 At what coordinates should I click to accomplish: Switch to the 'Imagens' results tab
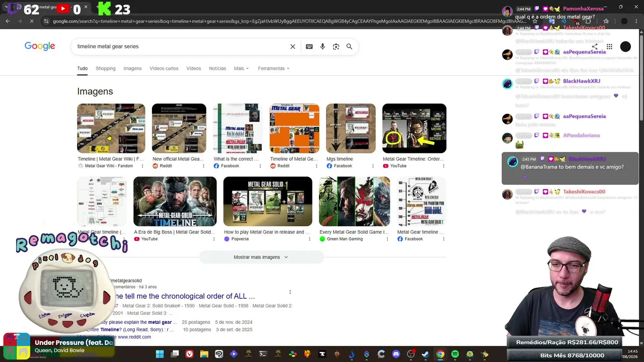click(x=132, y=68)
